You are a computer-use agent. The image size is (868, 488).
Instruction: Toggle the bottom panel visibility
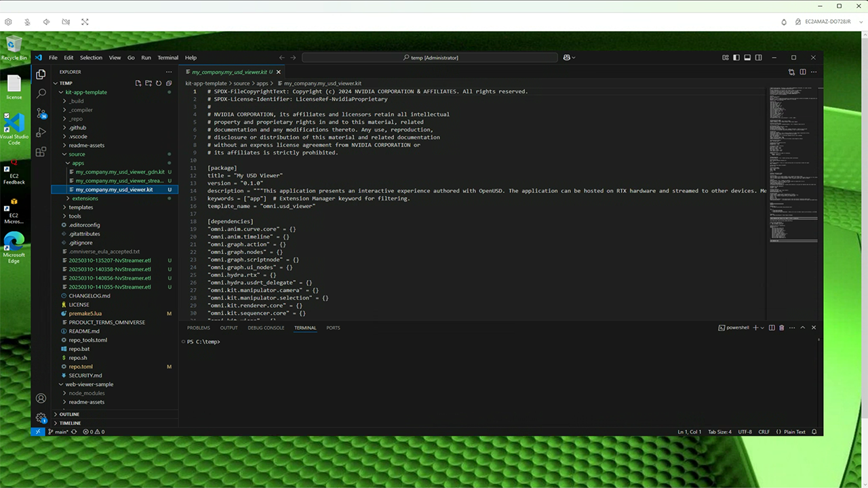[747, 58]
